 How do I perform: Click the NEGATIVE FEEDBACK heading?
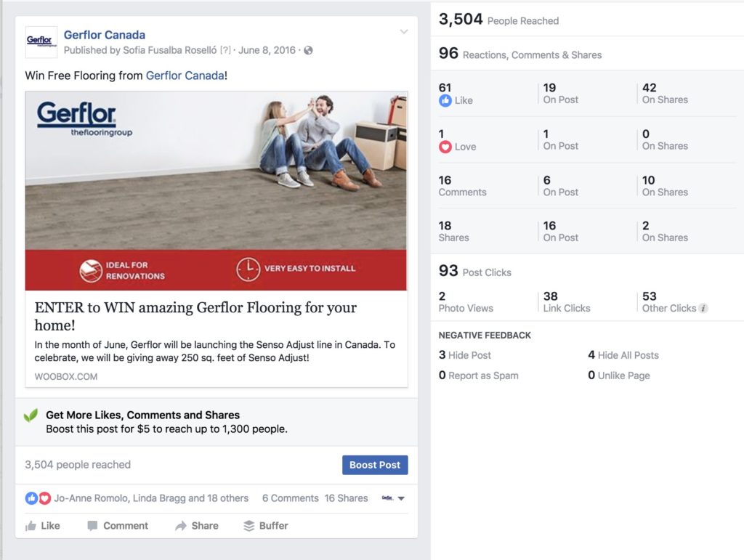pos(485,336)
